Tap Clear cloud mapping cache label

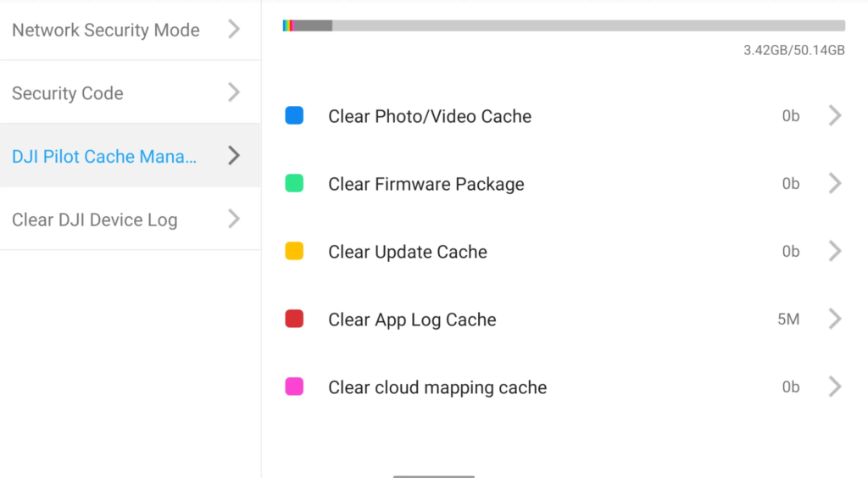point(437,387)
